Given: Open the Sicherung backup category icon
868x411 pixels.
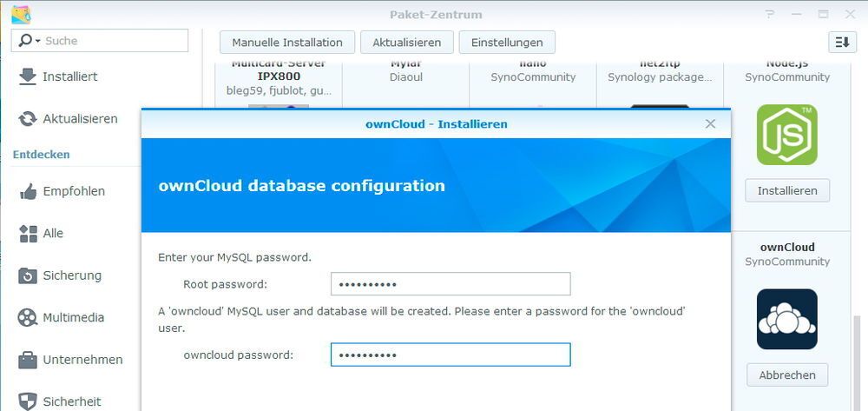Looking at the screenshot, I should (x=28, y=275).
